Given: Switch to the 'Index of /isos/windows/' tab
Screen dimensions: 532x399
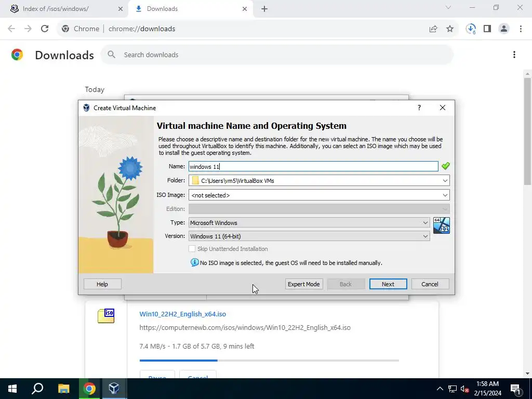Looking at the screenshot, I should pyautogui.click(x=64, y=9).
